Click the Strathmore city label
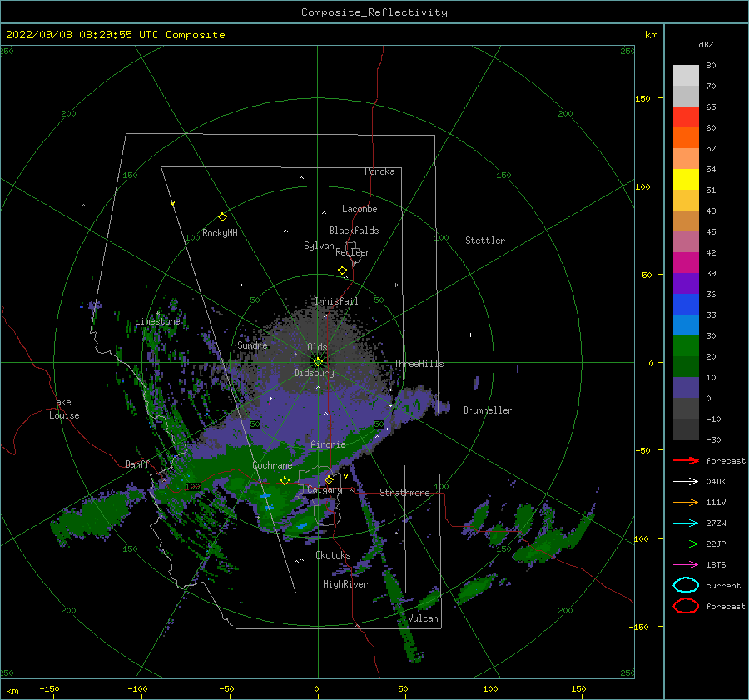The height and width of the screenshot is (700, 749). [404, 493]
